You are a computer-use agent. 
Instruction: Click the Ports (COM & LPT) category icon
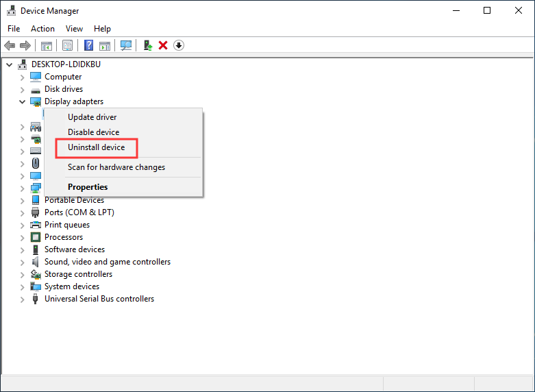(35, 212)
